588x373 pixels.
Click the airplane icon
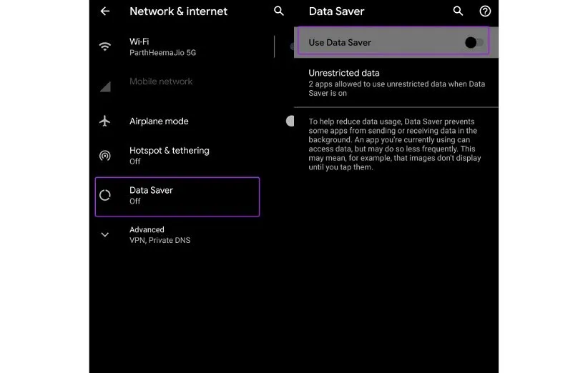pyautogui.click(x=105, y=121)
